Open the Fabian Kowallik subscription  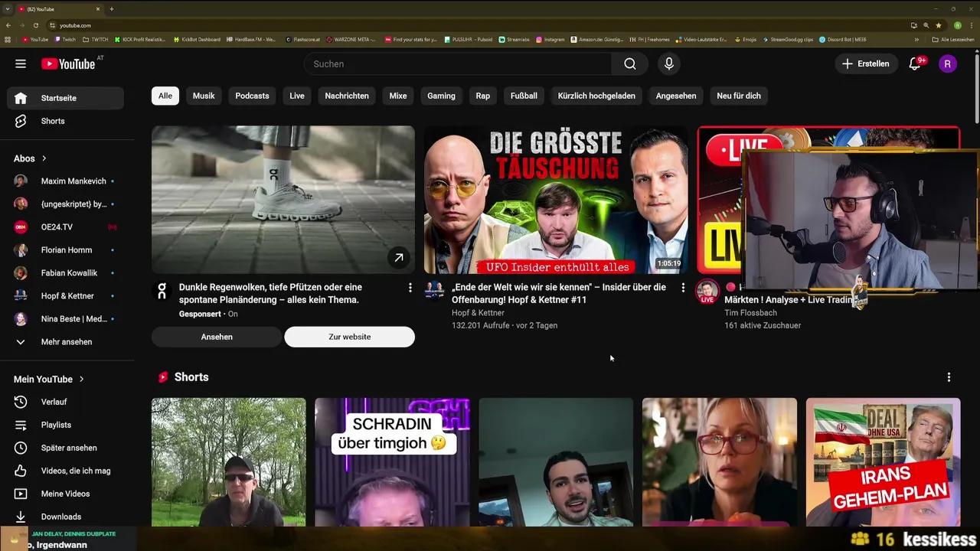tap(65, 273)
